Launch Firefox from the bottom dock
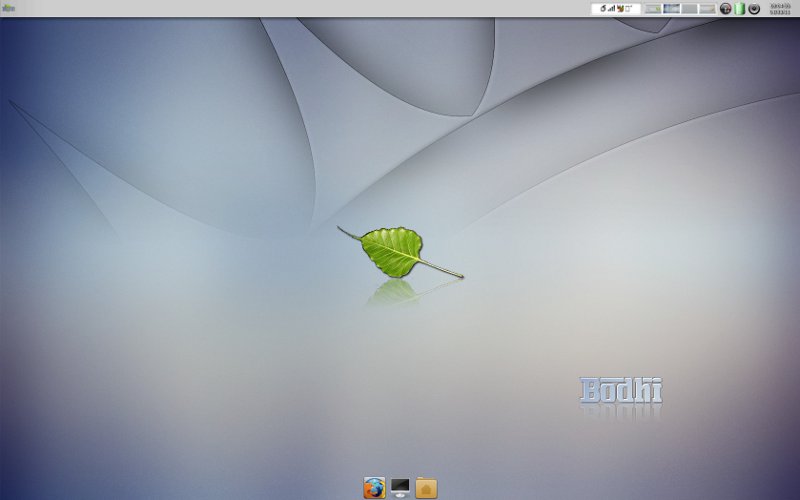Viewport: 800px width, 500px height. point(374,488)
